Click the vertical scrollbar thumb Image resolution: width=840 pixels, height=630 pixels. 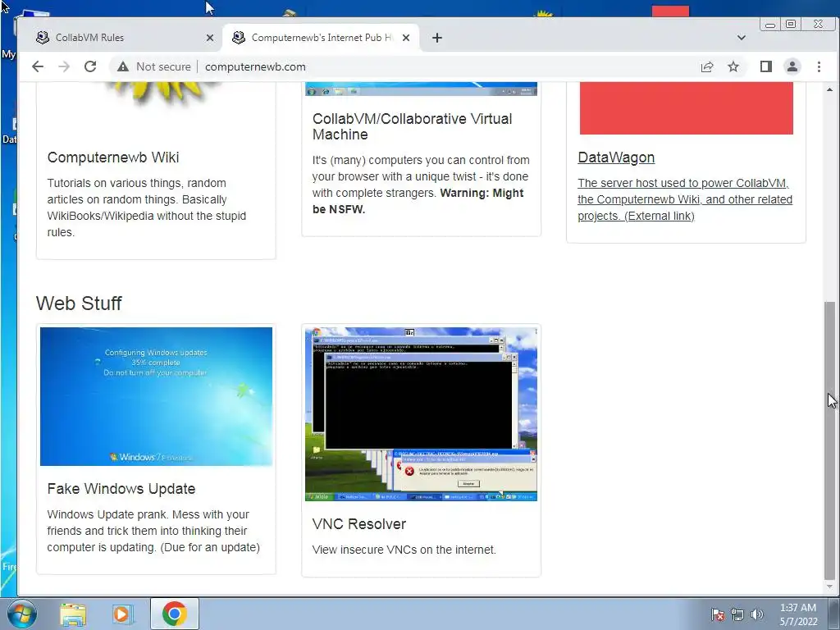[x=830, y=441]
